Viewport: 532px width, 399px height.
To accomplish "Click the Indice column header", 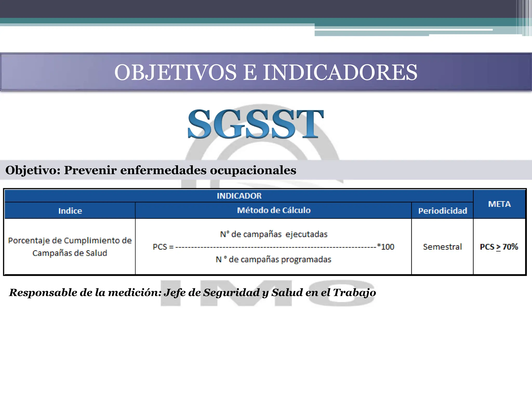I will 70,211.
